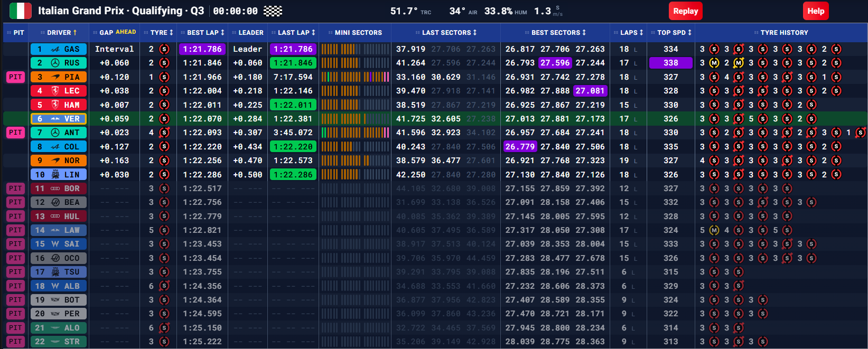This screenshot has width=868, height=349.
Task: Sort by the TYRE column header
Action: coord(158,33)
